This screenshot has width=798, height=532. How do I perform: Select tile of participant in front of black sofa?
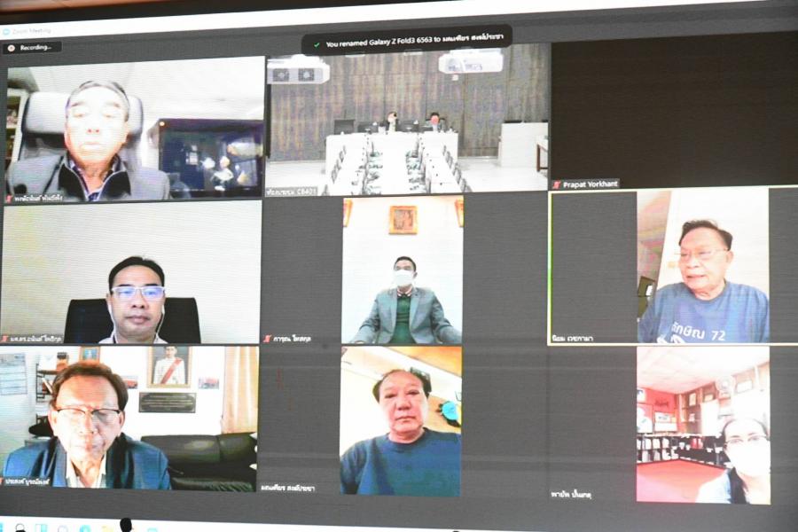click(130, 417)
